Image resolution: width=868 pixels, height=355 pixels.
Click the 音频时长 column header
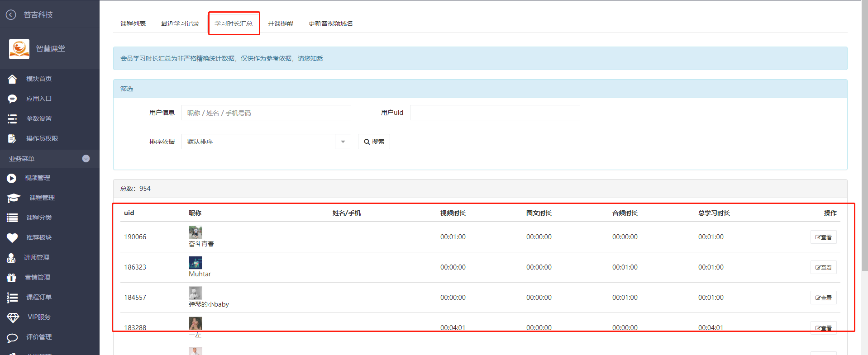tap(625, 213)
